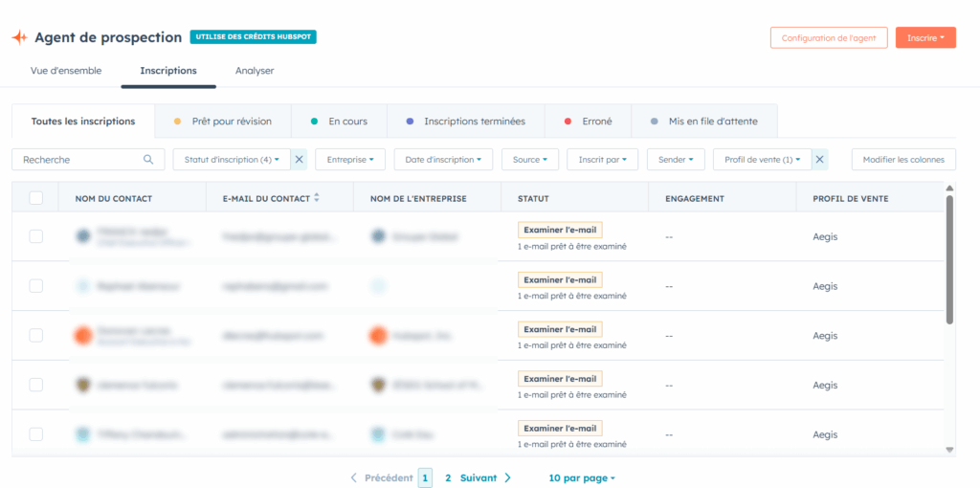Click the Configuration de l'agent button
Image resolution: width=980 pixels, height=488 pixels.
tap(829, 37)
